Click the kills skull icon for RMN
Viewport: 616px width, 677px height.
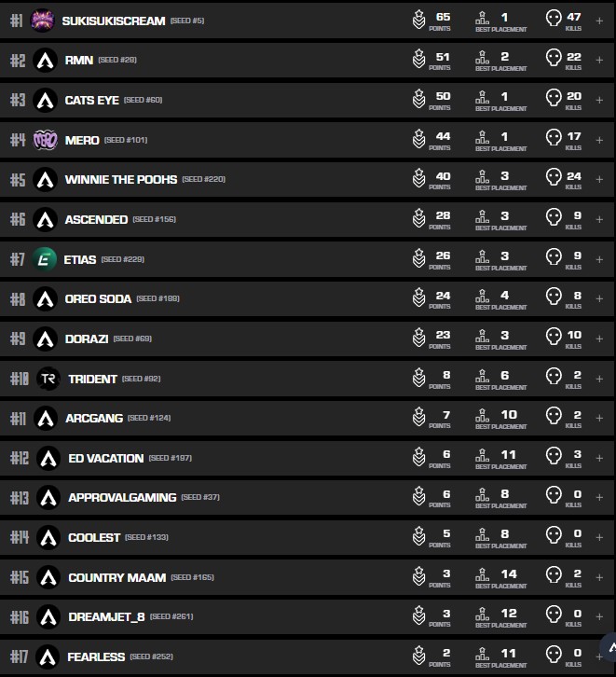click(554, 60)
